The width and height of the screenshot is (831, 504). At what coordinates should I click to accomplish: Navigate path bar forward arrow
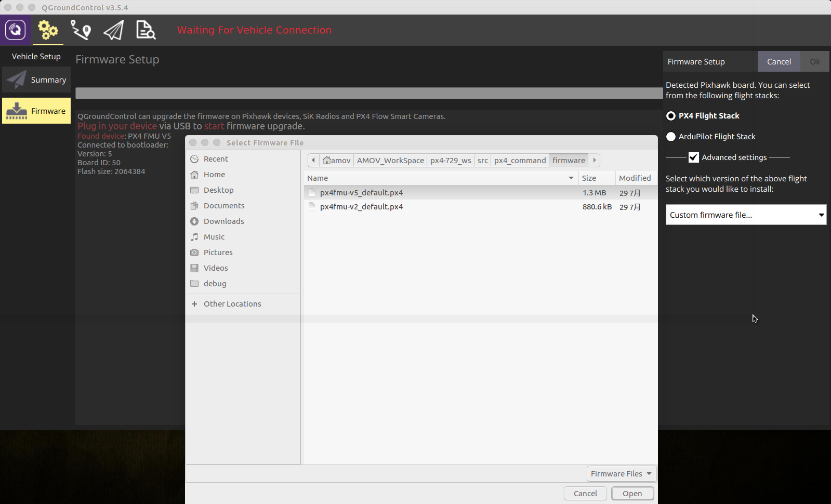595,160
